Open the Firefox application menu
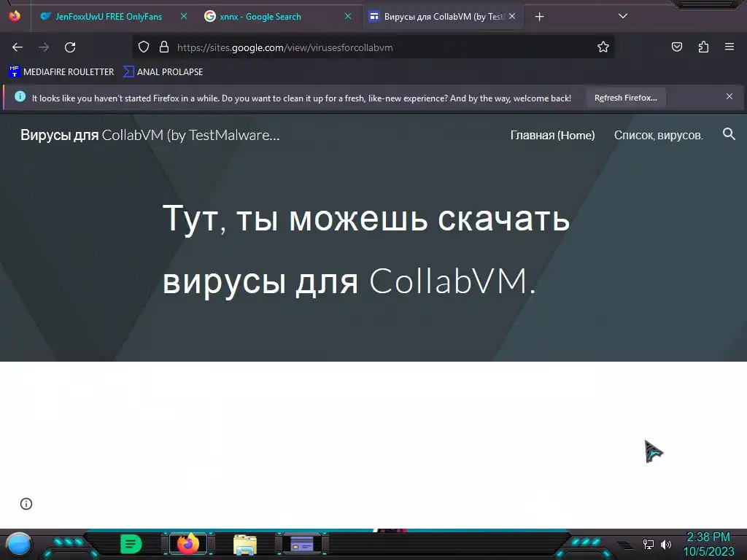Viewport: 747px width, 560px height. point(729,47)
